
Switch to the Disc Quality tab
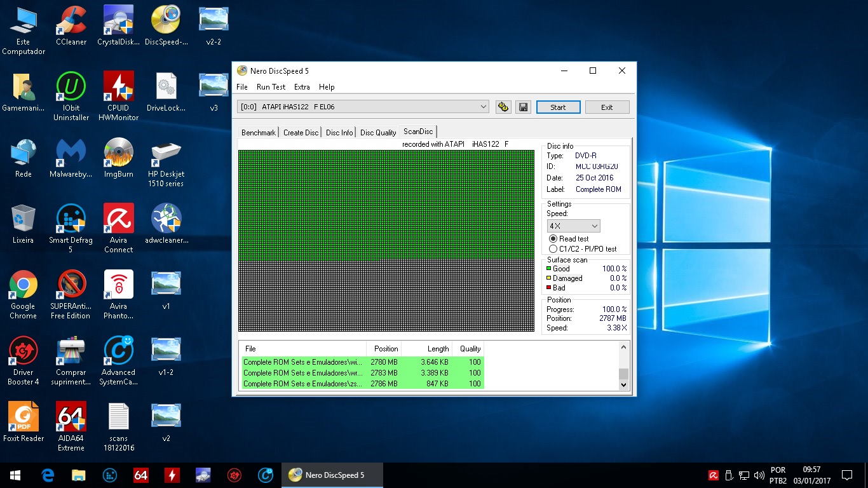(378, 133)
